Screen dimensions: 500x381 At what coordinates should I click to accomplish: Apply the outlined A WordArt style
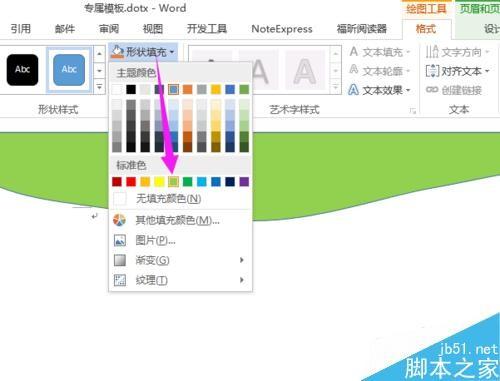[x=304, y=71]
